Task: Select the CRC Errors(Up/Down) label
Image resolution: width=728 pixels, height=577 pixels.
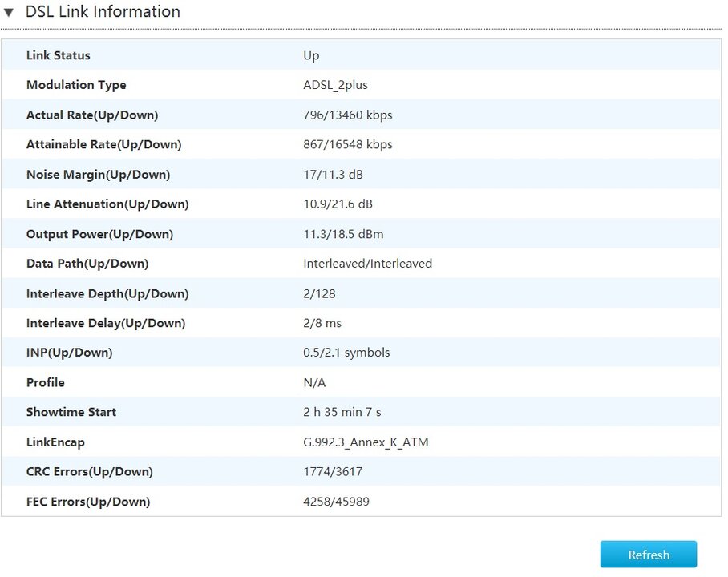Action: (x=89, y=471)
